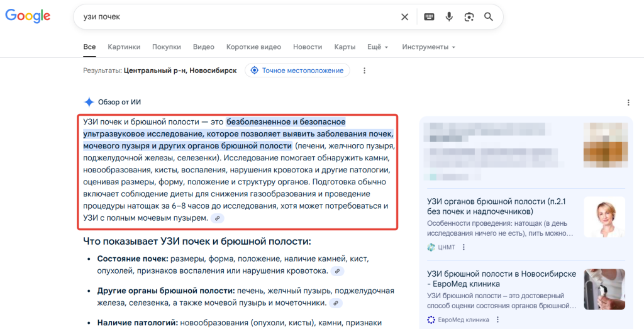Image resolution: width=644 pixels, height=329 pixels.
Task: Switch to the 'Покупки' tab
Action: pyautogui.click(x=166, y=47)
